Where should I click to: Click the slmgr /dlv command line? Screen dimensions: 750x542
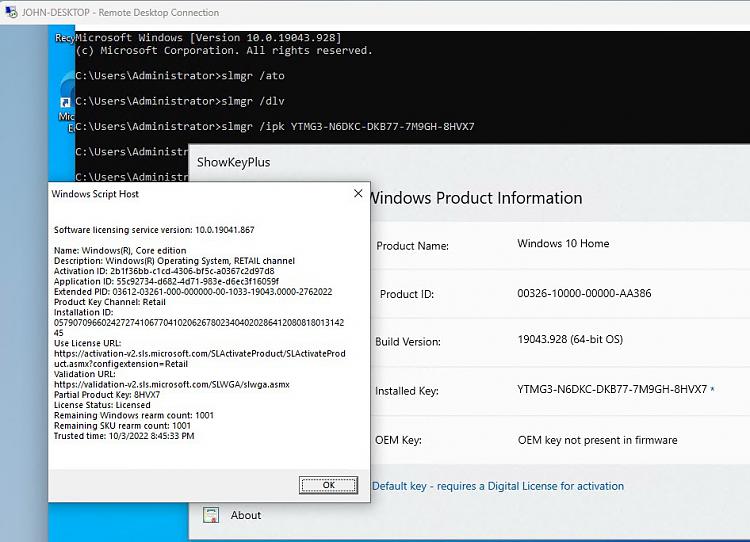(180, 101)
